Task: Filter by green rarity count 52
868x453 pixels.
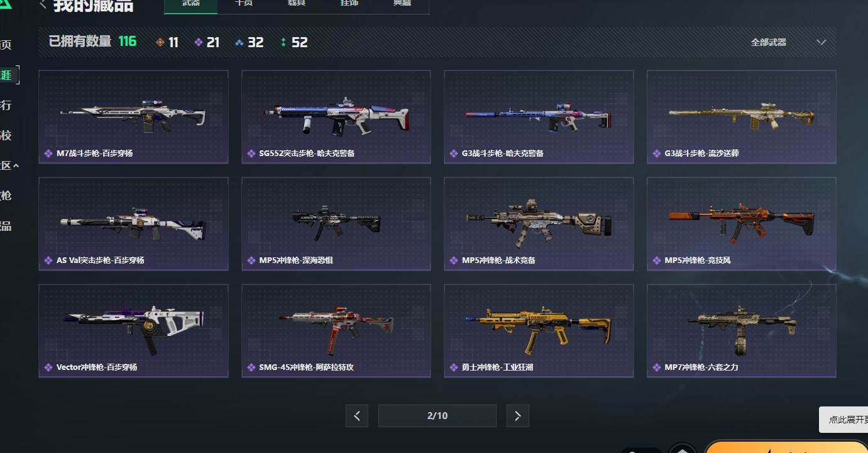Action: [294, 42]
